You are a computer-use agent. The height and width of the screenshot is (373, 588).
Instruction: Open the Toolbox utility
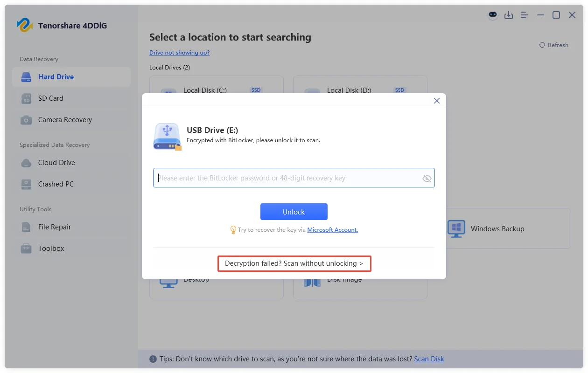(50, 248)
